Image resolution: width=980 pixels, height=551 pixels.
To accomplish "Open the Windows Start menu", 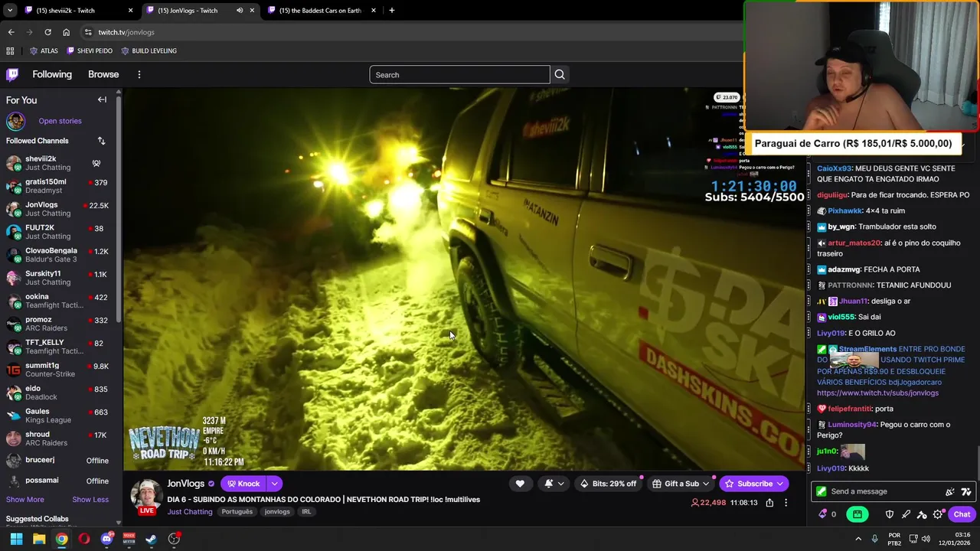I will click(16, 539).
